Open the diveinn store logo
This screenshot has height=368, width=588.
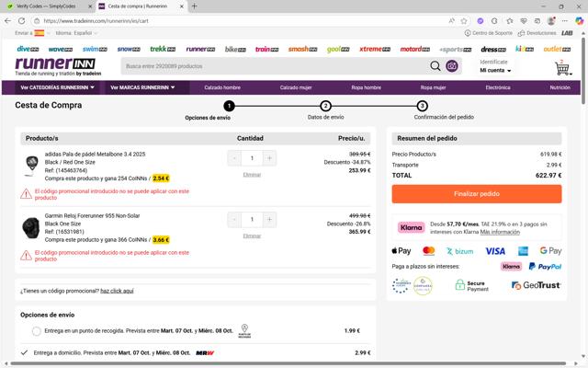[28, 49]
